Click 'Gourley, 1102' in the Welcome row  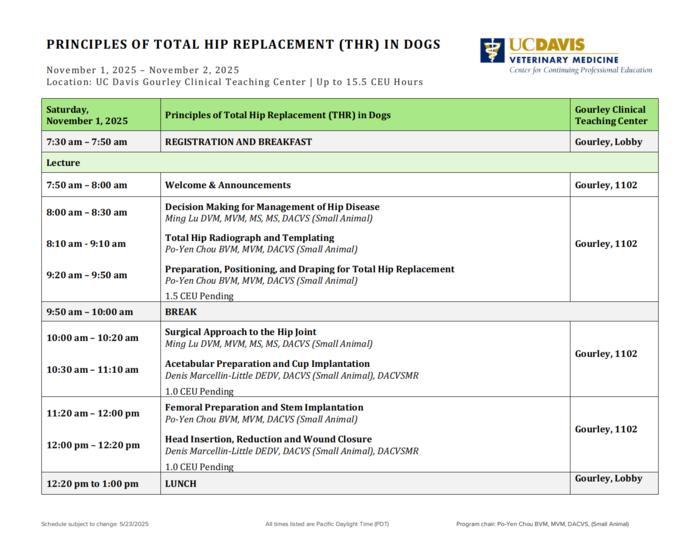606,185
